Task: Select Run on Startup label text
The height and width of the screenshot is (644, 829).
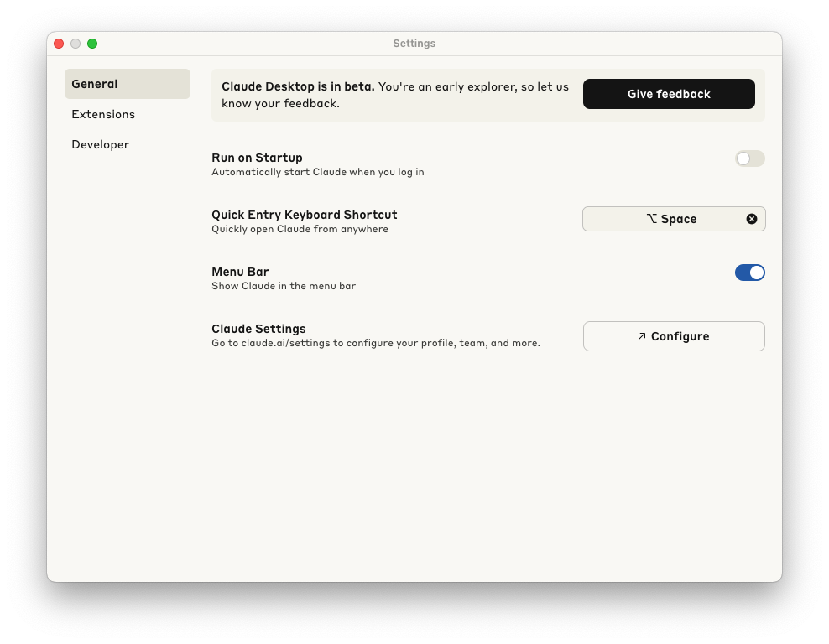Action: click(x=257, y=157)
